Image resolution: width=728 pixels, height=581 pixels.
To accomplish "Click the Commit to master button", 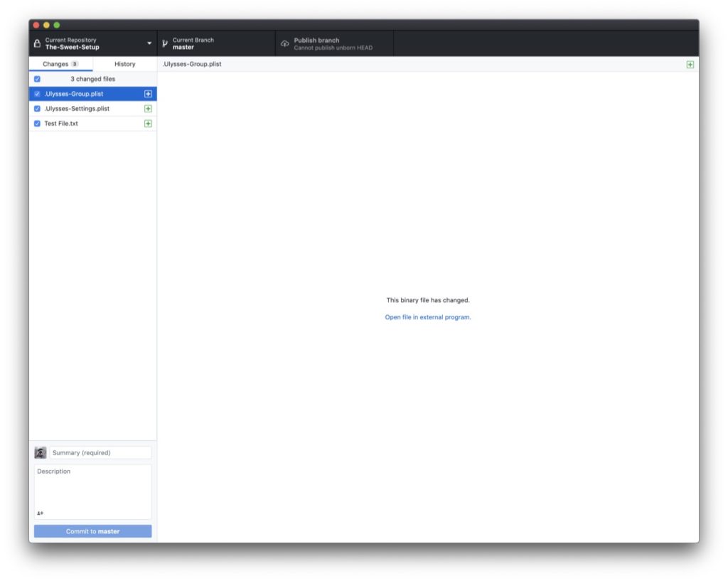I will point(92,531).
